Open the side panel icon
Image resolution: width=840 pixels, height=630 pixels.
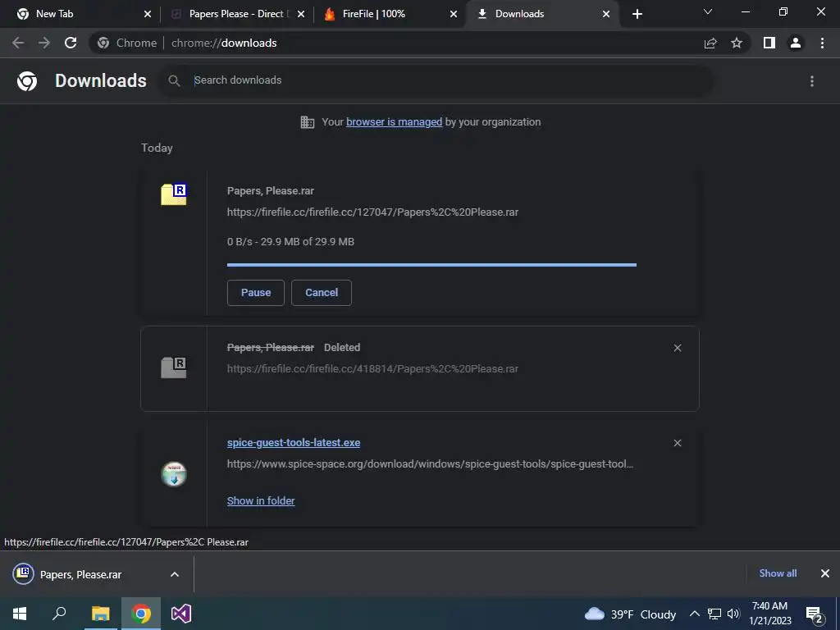769,43
